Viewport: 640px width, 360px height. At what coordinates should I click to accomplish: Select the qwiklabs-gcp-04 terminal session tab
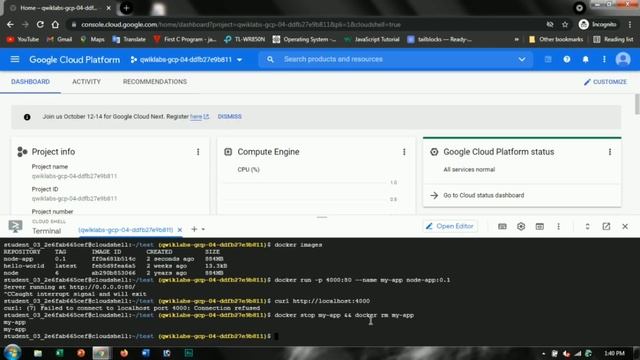125,230
